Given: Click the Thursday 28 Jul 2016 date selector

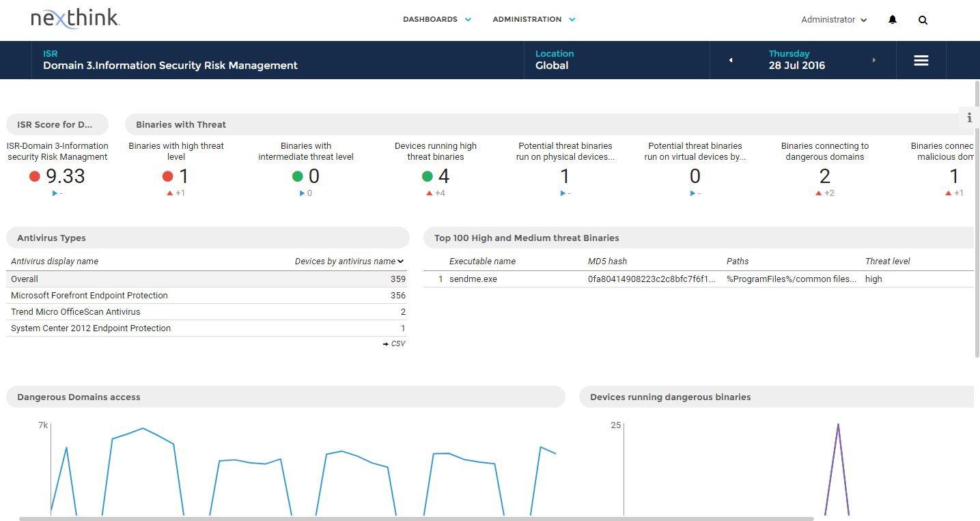Looking at the screenshot, I should 797,60.
